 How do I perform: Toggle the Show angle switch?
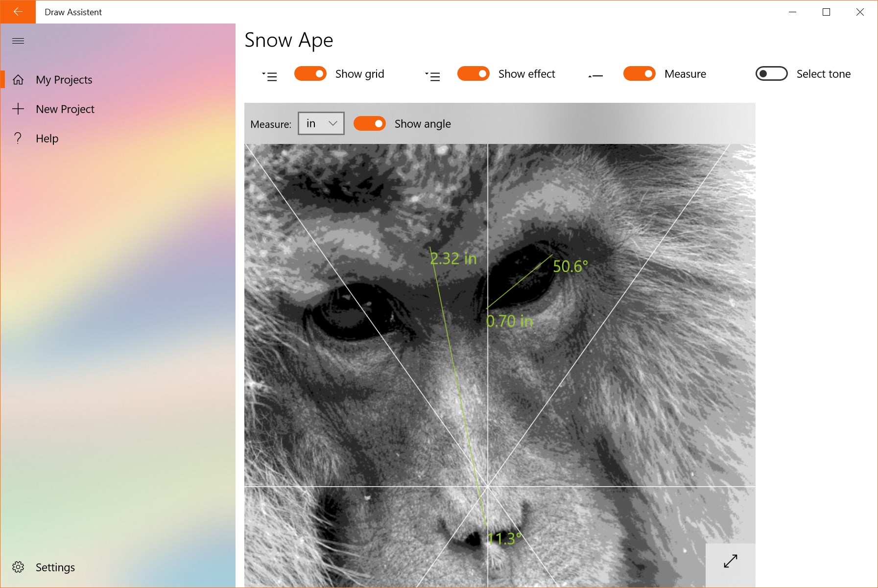tap(370, 124)
